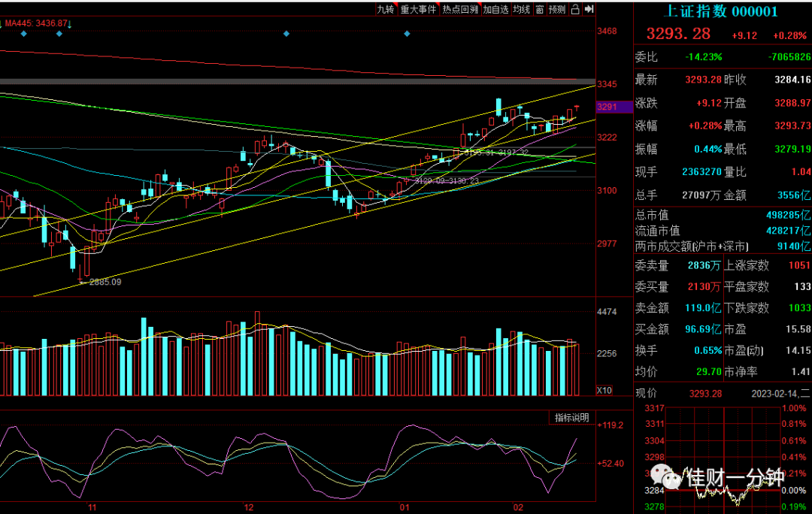Click the second blue diamond event marker
Viewport: 812px width, 514px height.
coord(59,34)
